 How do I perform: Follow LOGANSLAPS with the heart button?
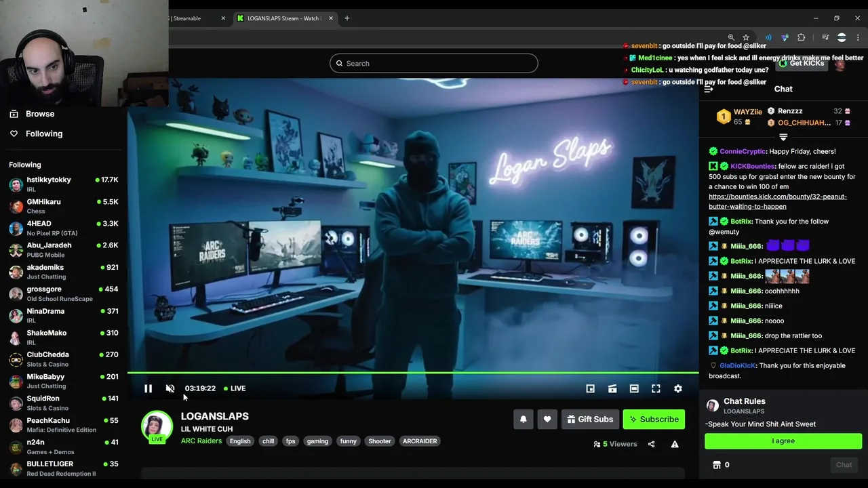547,420
